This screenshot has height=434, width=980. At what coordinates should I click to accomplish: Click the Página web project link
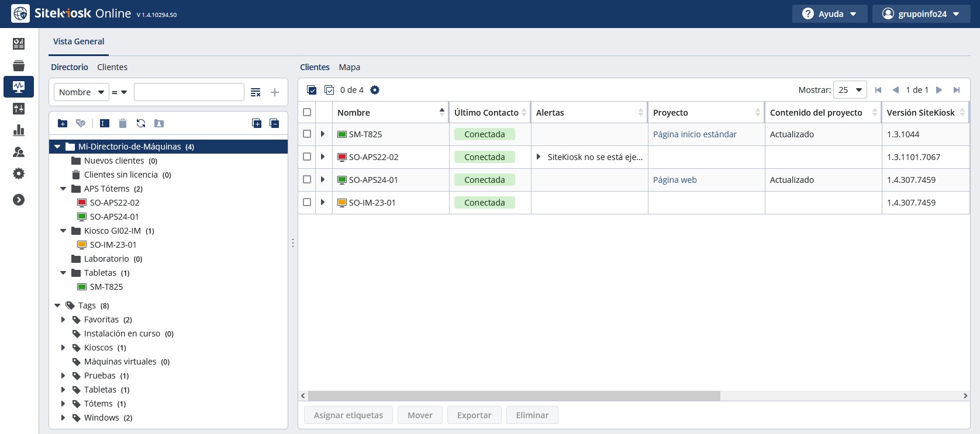(674, 180)
